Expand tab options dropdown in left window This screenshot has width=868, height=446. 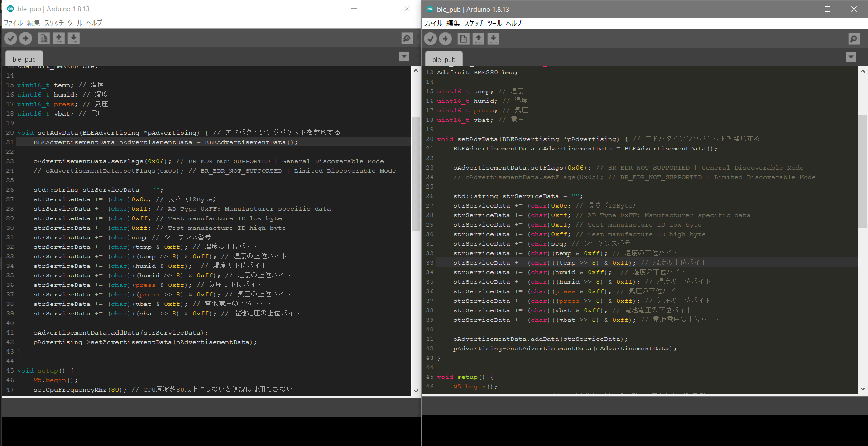click(404, 57)
